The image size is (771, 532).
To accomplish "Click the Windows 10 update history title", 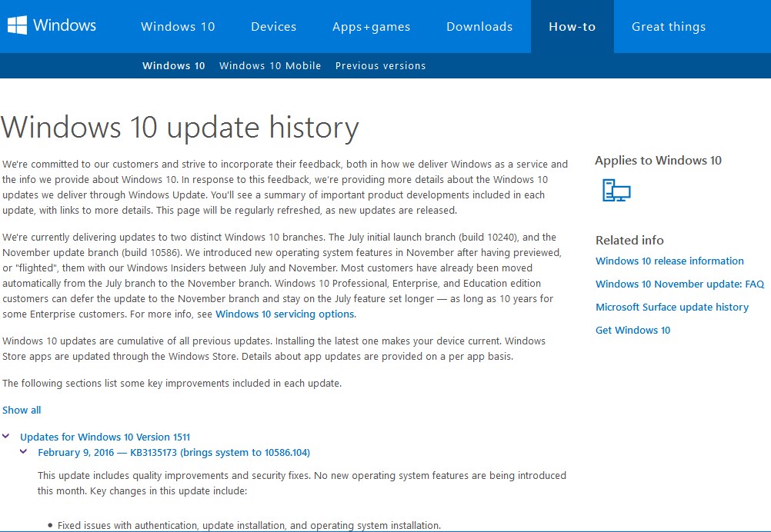I will point(180,128).
